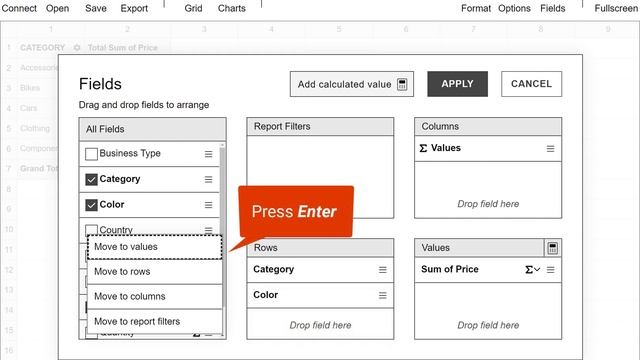This screenshot has height=360, width=640.
Task: Open the Format toolbar menu
Action: pos(476,8)
